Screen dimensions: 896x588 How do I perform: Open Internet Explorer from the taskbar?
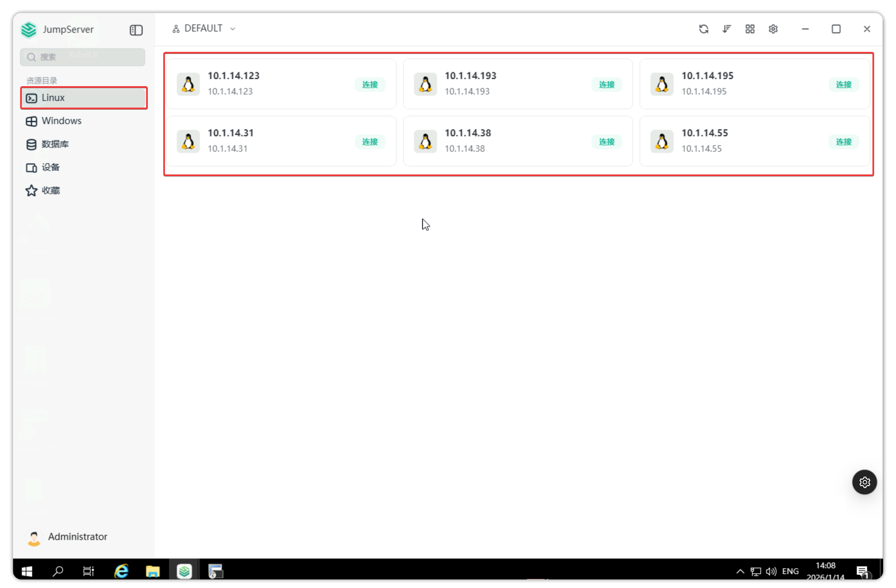[121, 571]
